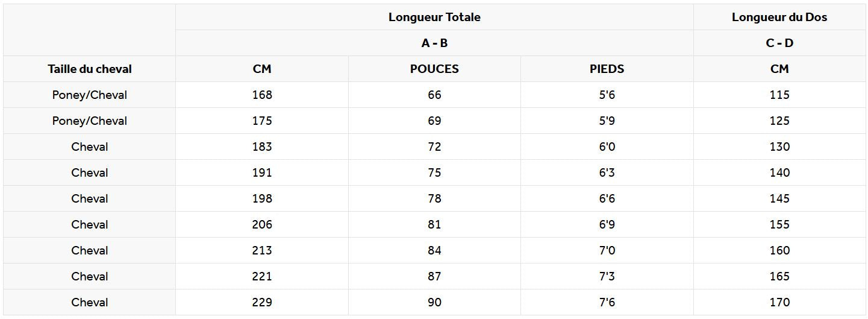Click the "PIEDS" column header
The image size is (868, 319).
coord(607,69)
